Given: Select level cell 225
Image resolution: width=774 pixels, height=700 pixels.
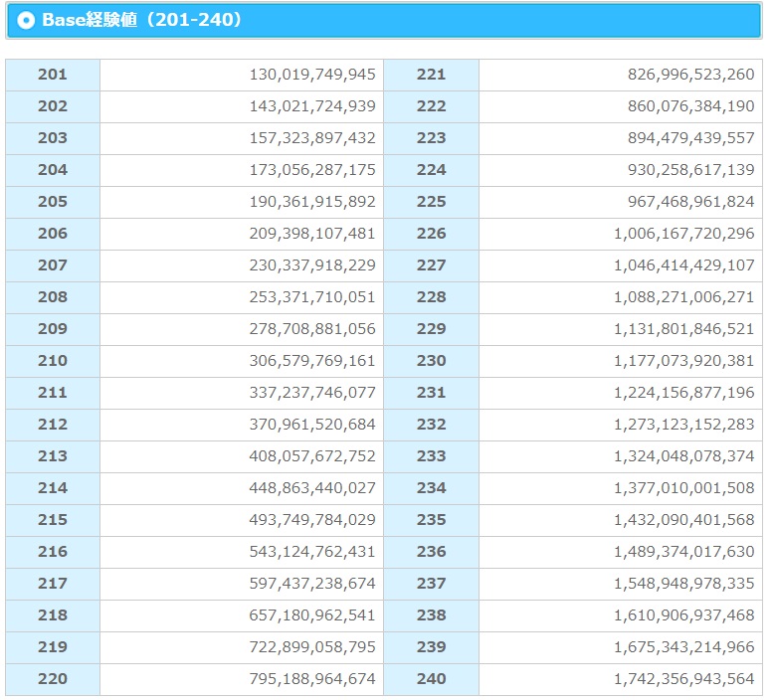Looking at the screenshot, I should click(432, 202).
